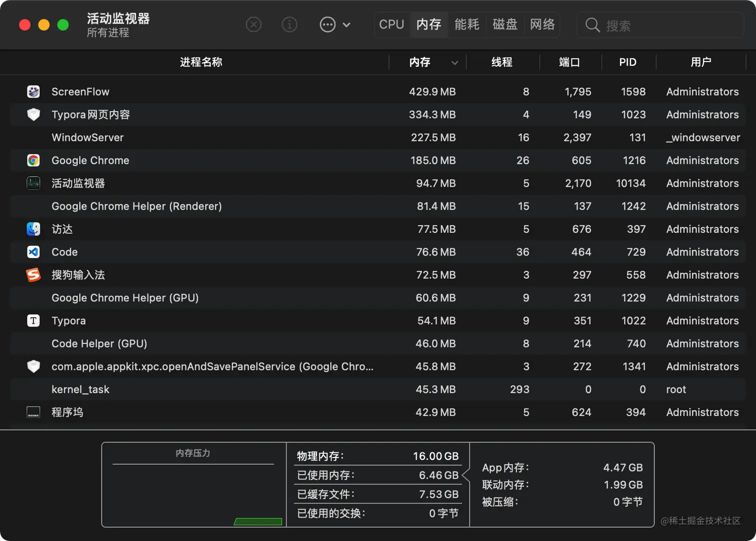This screenshot has width=756, height=541.
Task: Click the more actions ellipsis icon
Action: [x=327, y=24]
